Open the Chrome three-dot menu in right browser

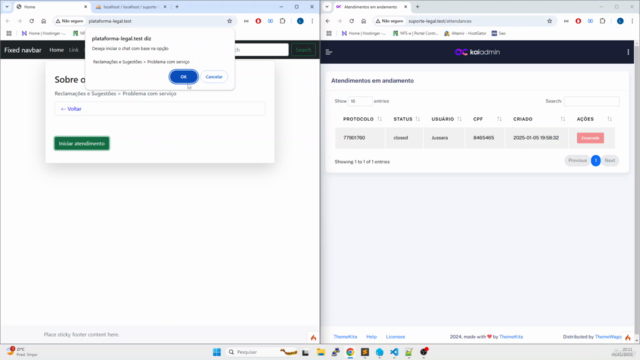pyautogui.click(x=632, y=21)
